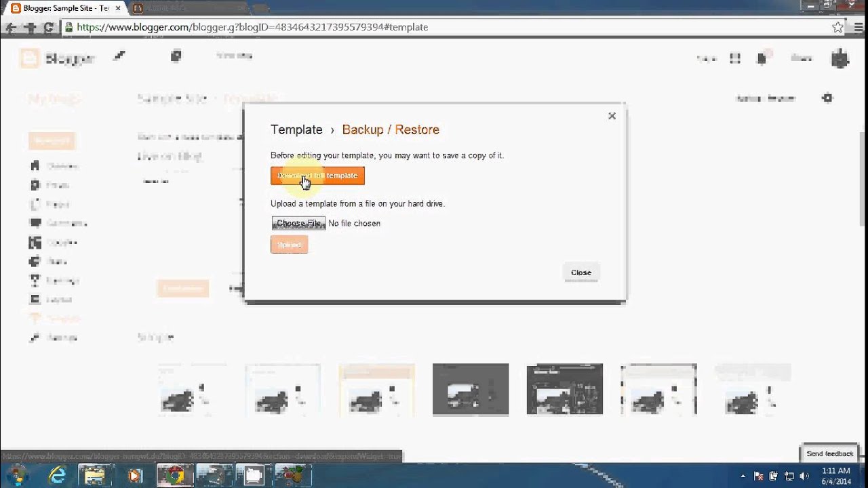Click the browser forward arrow
This screenshot has height=488, width=868.
[31, 28]
